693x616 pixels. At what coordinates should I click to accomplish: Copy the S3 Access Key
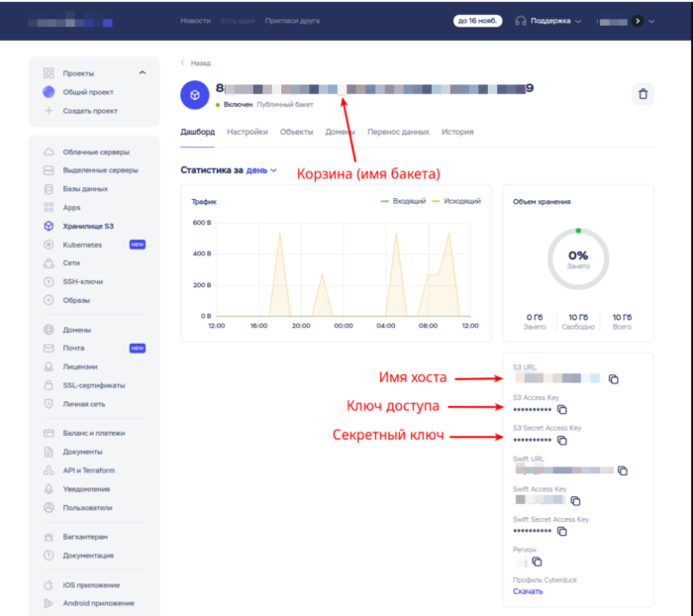561,409
